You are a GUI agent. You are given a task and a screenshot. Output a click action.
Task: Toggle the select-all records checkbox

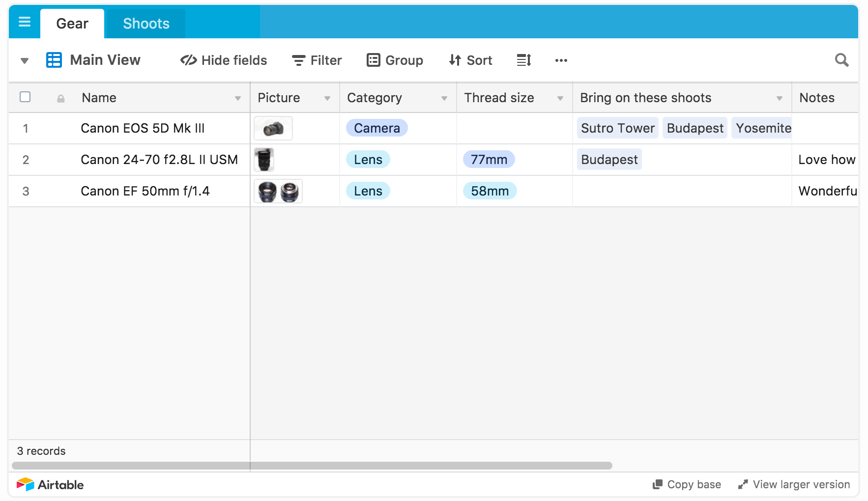click(x=25, y=97)
